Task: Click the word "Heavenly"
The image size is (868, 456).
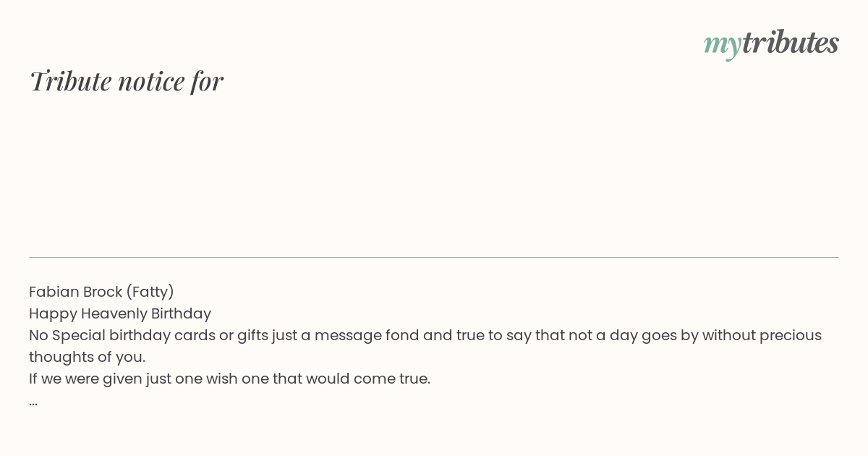Action: 114,313
